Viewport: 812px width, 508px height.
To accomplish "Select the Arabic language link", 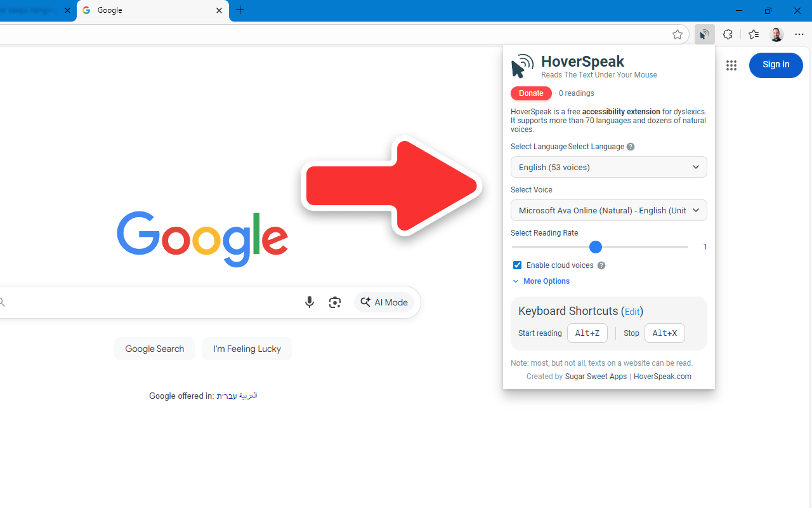I will click(x=247, y=396).
